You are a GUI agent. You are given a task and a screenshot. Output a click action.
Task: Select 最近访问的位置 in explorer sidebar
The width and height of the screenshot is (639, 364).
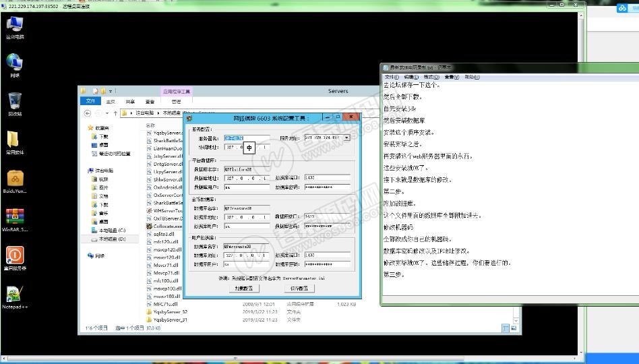pos(111,154)
